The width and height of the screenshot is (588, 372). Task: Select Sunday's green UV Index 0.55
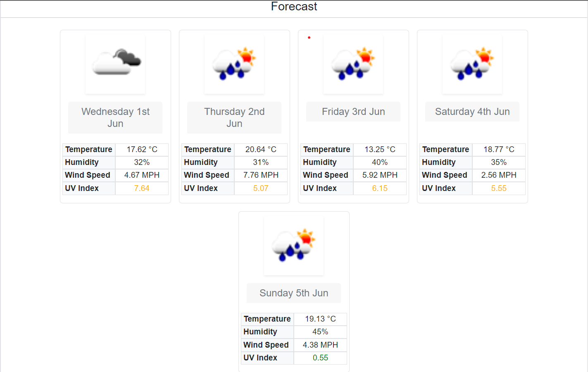320,358
